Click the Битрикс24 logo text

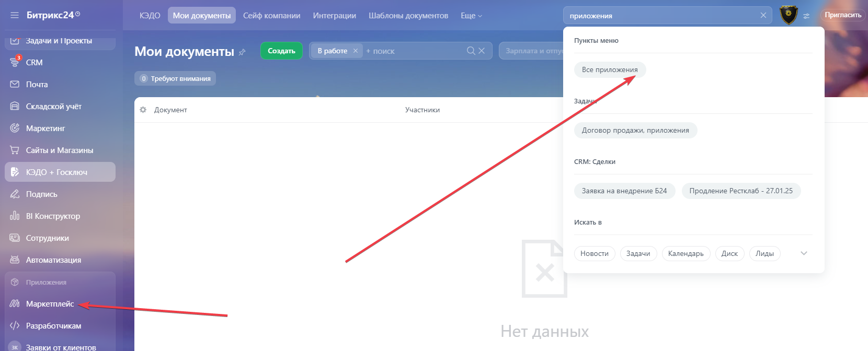(x=50, y=15)
